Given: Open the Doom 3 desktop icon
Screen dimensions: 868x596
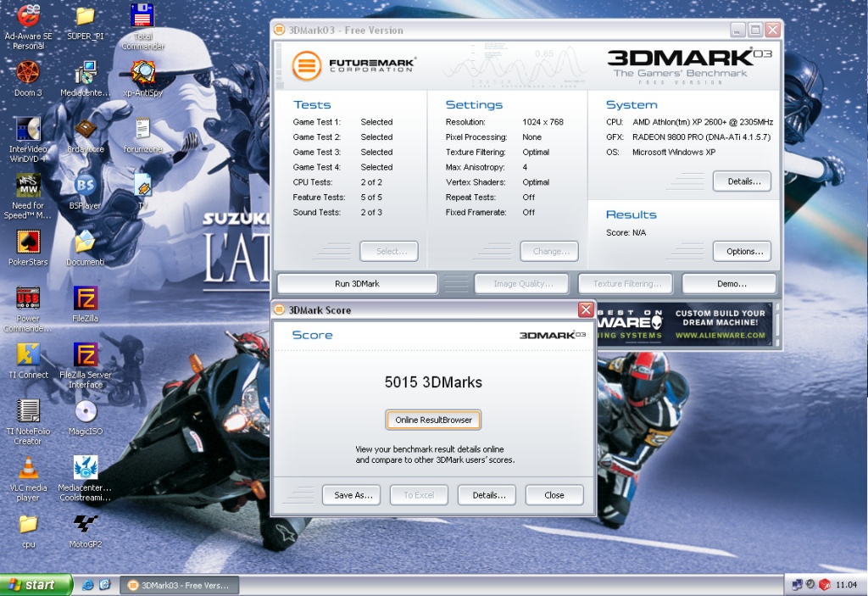Looking at the screenshot, I should coord(28,74).
